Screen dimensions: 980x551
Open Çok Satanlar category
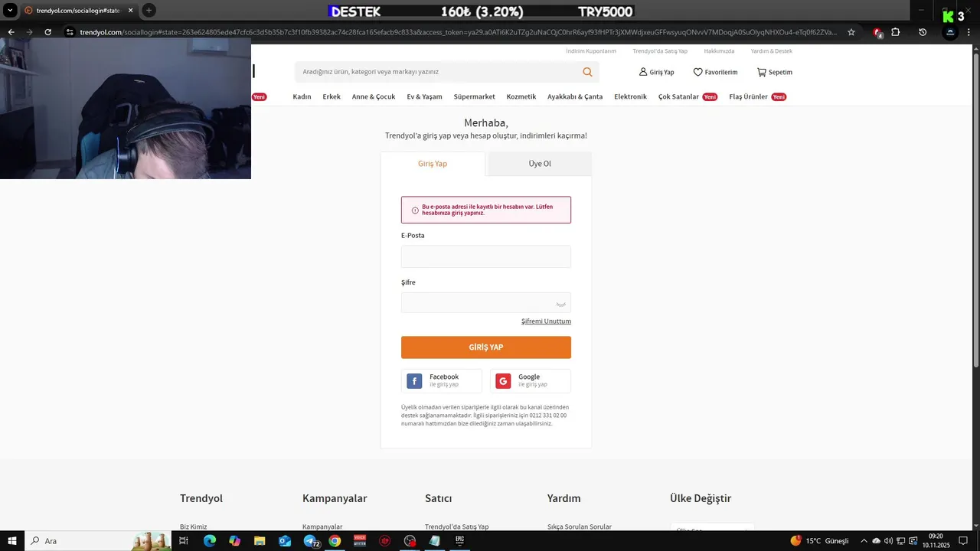coord(678,97)
